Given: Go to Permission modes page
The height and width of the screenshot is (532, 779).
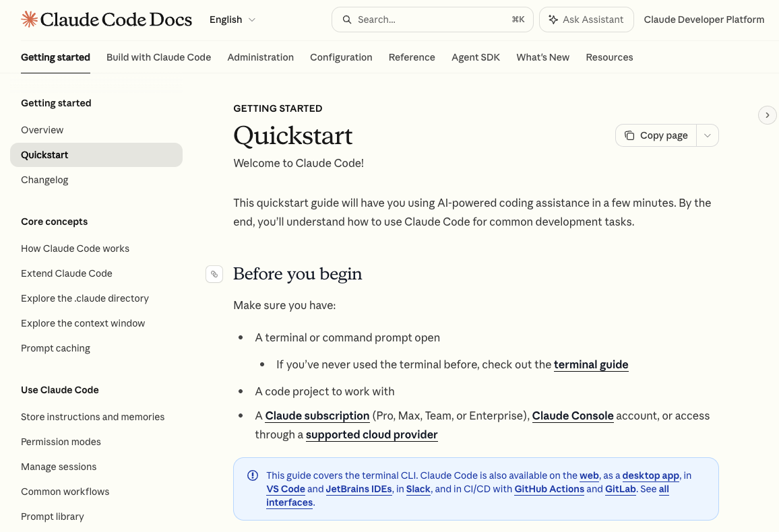Looking at the screenshot, I should [61, 442].
